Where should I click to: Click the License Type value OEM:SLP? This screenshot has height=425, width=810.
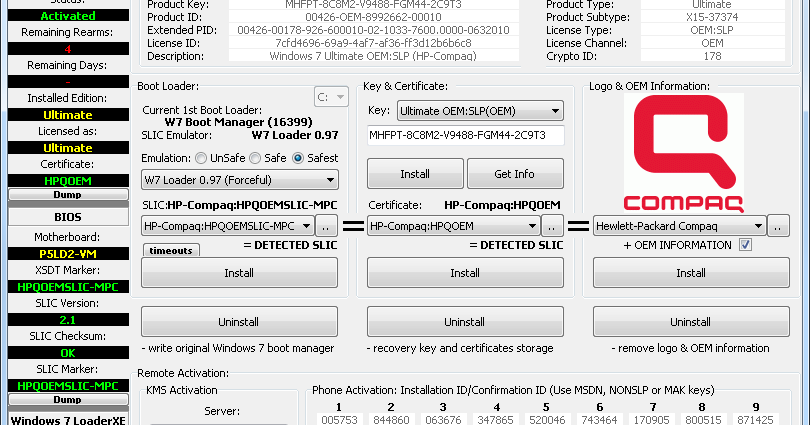click(712, 30)
